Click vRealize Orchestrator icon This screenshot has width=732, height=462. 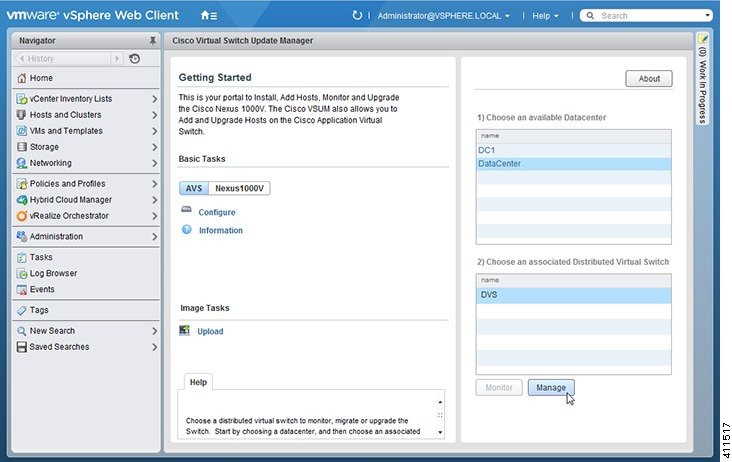tap(21, 216)
